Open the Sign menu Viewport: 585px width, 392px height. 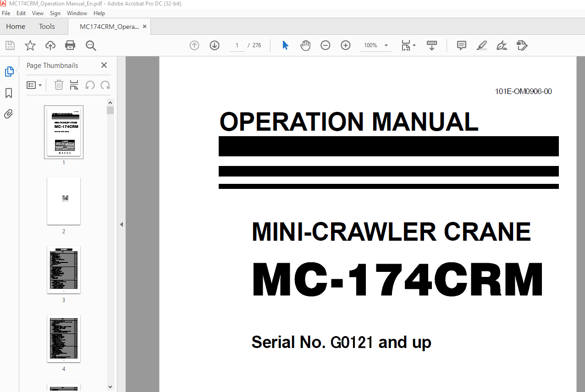55,13
